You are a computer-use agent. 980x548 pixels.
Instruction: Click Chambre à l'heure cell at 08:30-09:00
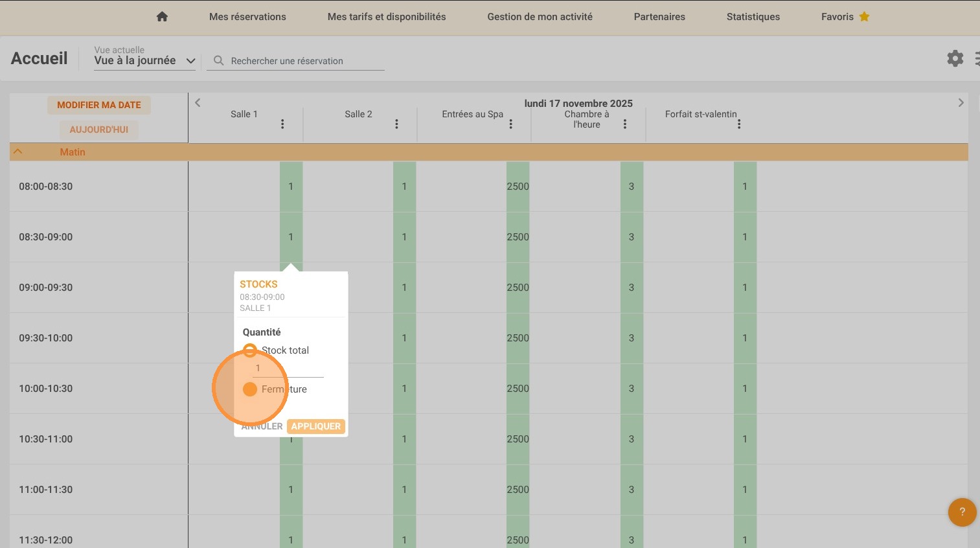pyautogui.click(x=632, y=237)
